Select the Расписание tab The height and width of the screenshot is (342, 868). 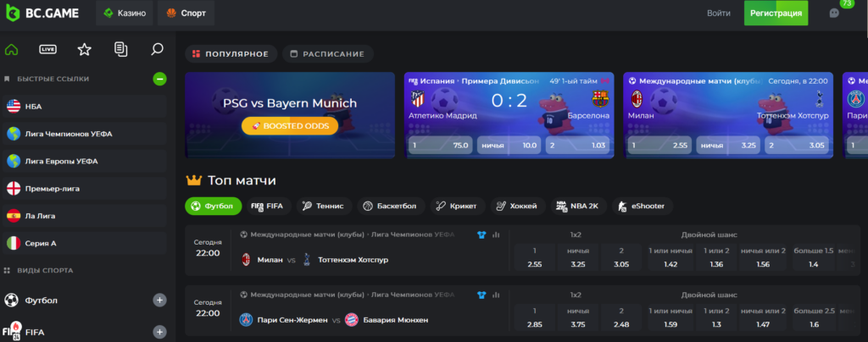(x=329, y=54)
